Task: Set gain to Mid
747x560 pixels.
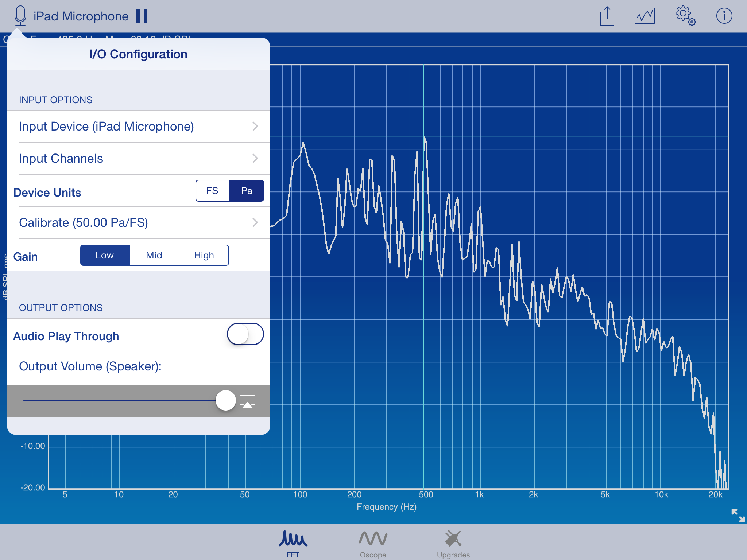Action: (x=154, y=255)
